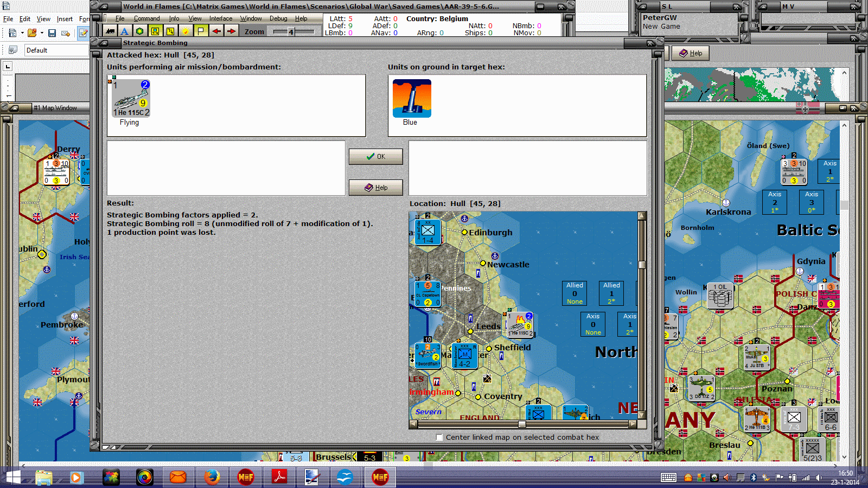Click the He 111B bomber unit near Breslau
Viewport: 868px width, 488px height.
(757, 419)
